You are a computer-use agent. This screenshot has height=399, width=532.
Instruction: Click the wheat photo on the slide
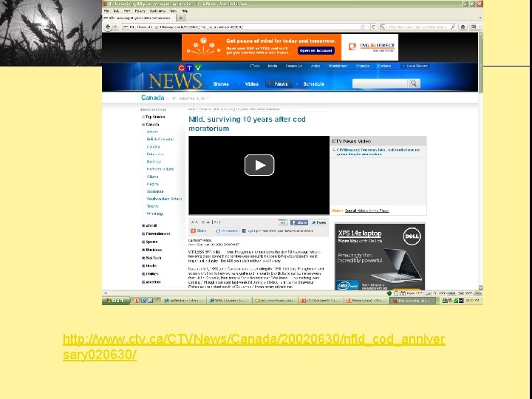pos(51,33)
